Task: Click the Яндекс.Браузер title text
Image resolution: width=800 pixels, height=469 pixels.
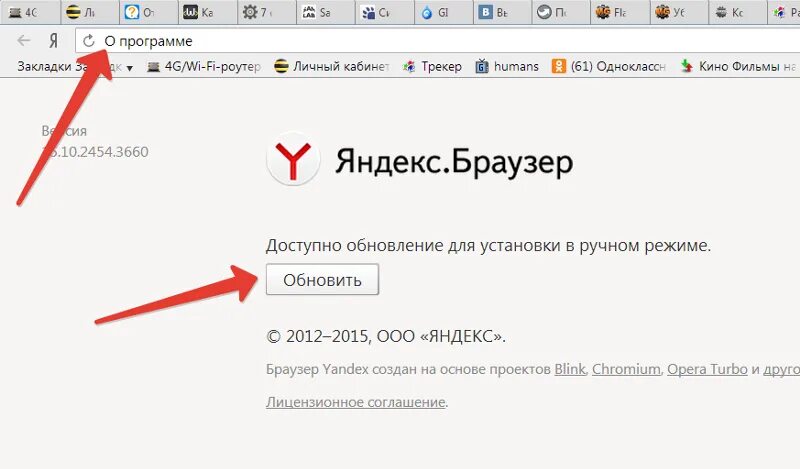Action: pos(454,162)
